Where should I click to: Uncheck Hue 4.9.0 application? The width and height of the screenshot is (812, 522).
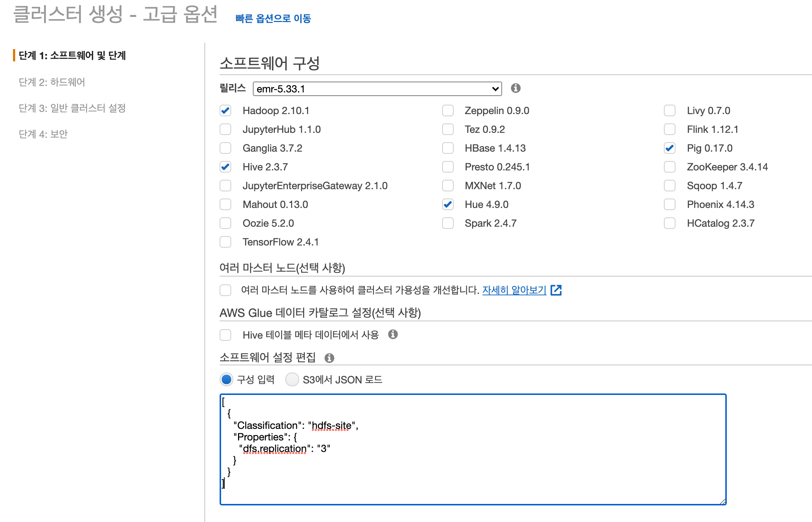click(448, 204)
